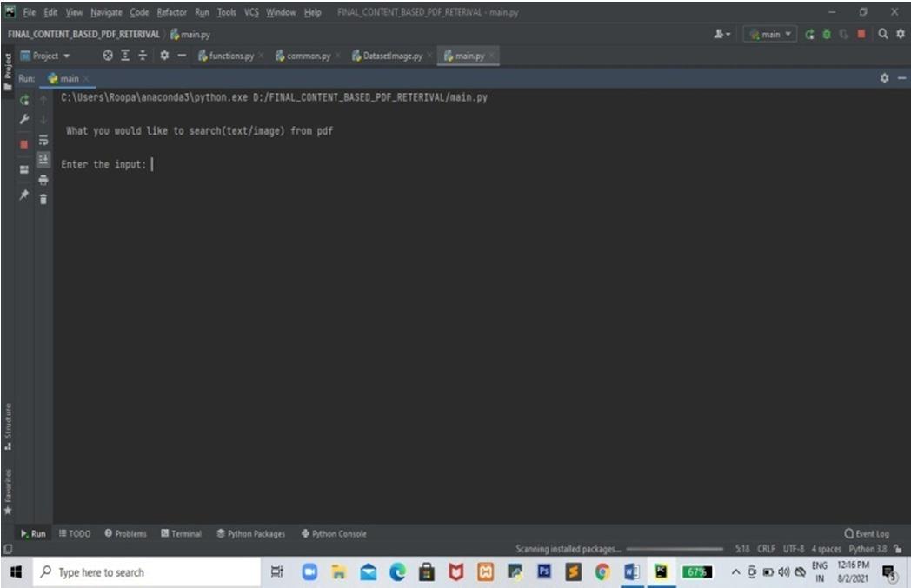Click the Scanning installed packages progress bar
This screenshot has width=911, height=588.
point(675,549)
